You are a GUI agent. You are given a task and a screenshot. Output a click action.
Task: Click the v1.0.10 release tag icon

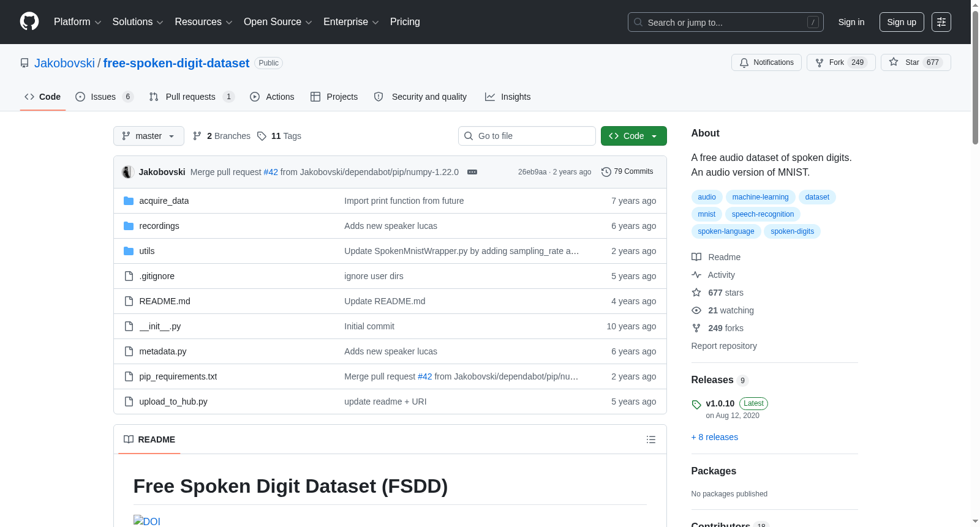696,405
